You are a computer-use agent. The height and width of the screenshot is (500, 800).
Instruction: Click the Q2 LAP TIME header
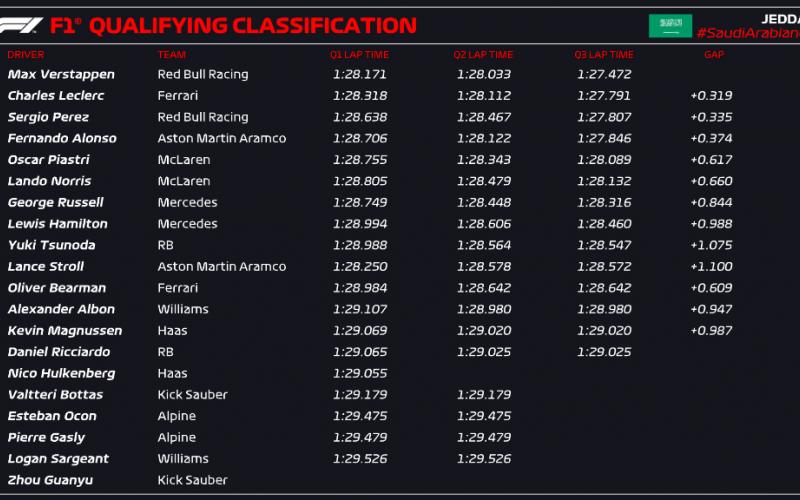coord(483,55)
